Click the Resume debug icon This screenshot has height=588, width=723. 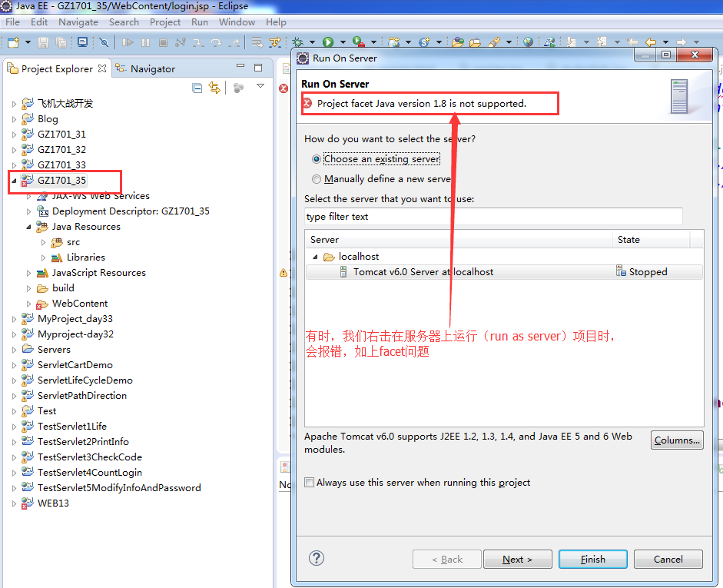[x=128, y=42]
